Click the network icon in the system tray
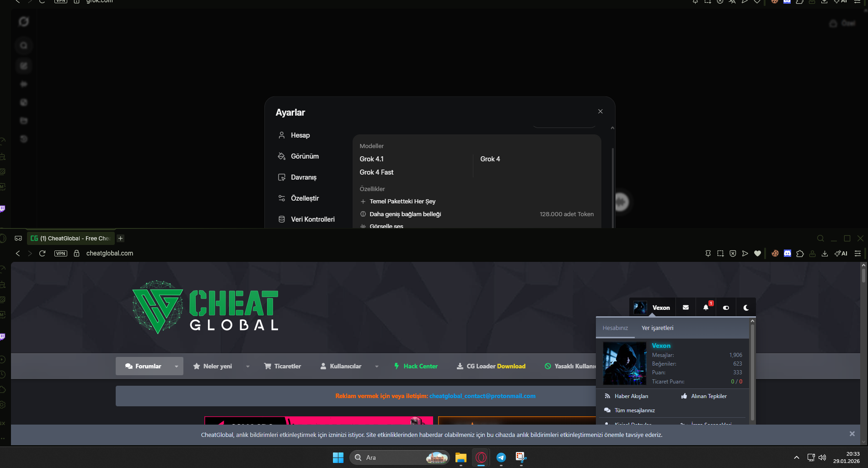 811,457
